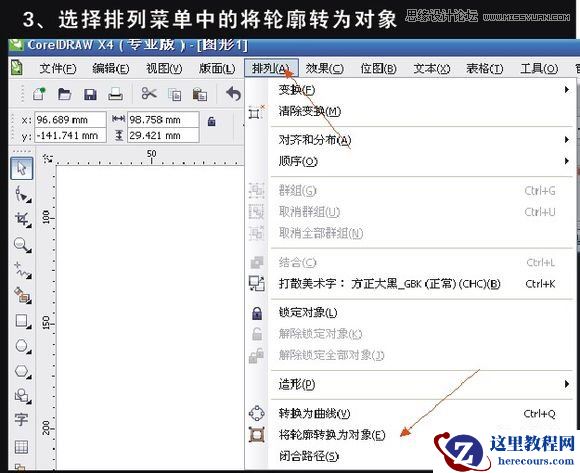Viewport: 580px width, 473px height.
Task: Click the Undo arrow icon
Action: 233,94
